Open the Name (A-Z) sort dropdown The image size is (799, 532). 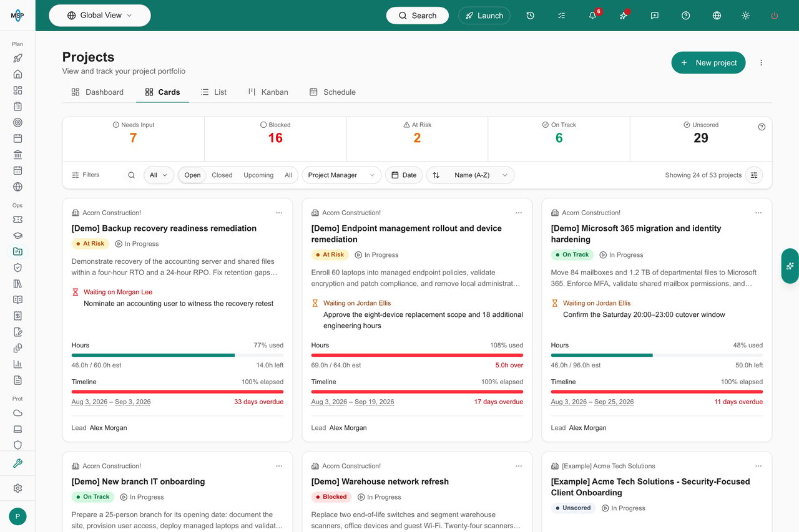click(471, 175)
